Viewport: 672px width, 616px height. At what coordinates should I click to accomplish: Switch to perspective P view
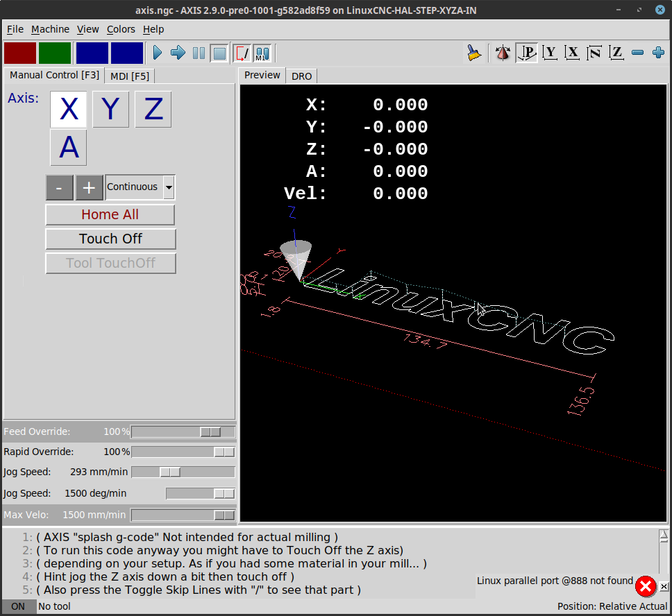[527, 53]
